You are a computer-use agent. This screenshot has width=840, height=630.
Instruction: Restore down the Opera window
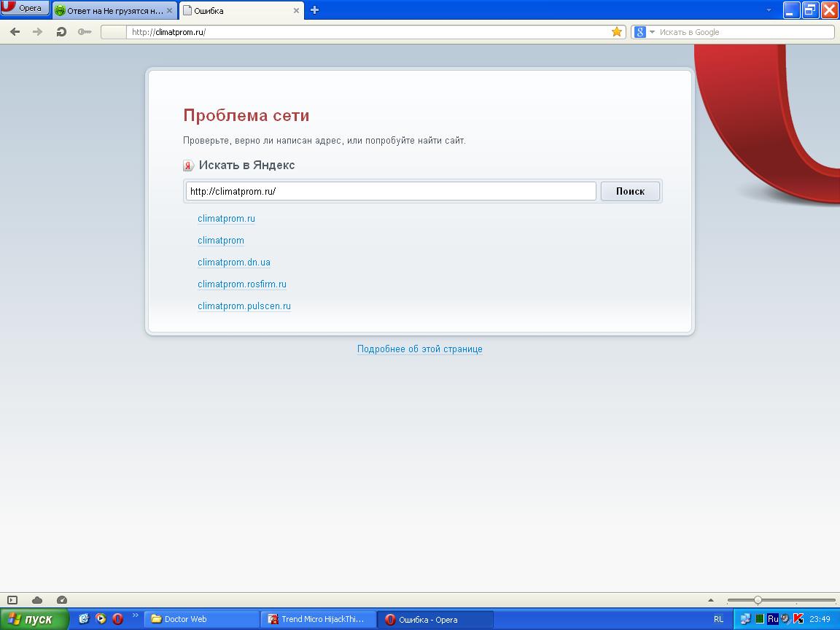810,9
